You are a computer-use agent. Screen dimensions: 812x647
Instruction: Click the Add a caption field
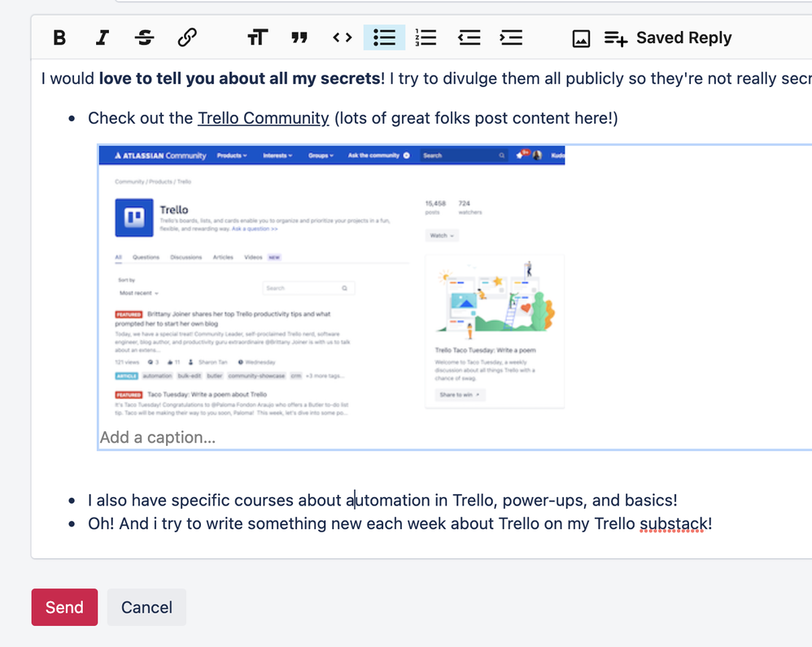click(x=157, y=438)
